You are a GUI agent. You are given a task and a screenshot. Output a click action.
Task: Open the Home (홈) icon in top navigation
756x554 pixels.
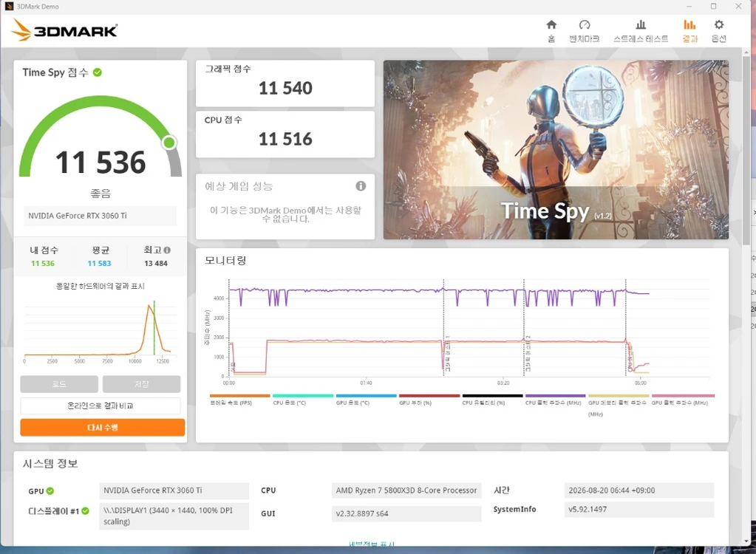pyautogui.click(x=551, y=30)
